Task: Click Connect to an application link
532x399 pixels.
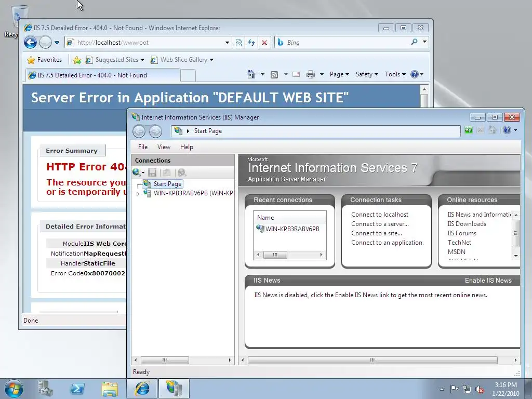Action: (388, 243)
